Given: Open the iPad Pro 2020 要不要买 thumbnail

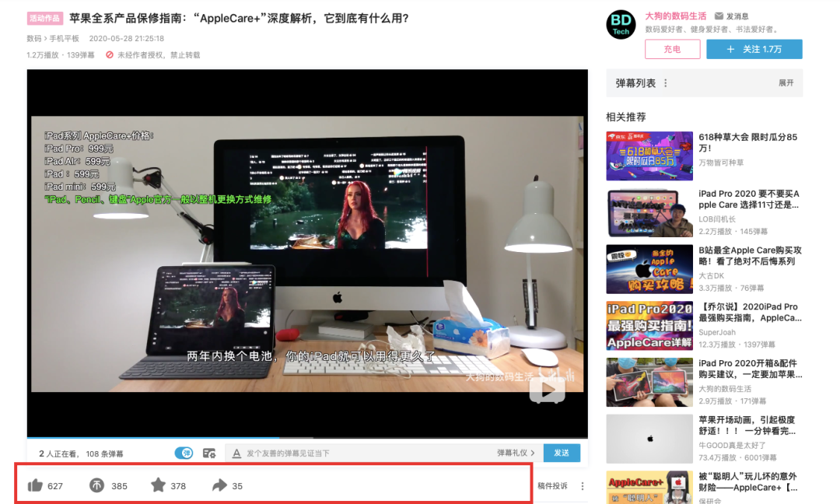Looking at the screenshot, I should [649, 212].
